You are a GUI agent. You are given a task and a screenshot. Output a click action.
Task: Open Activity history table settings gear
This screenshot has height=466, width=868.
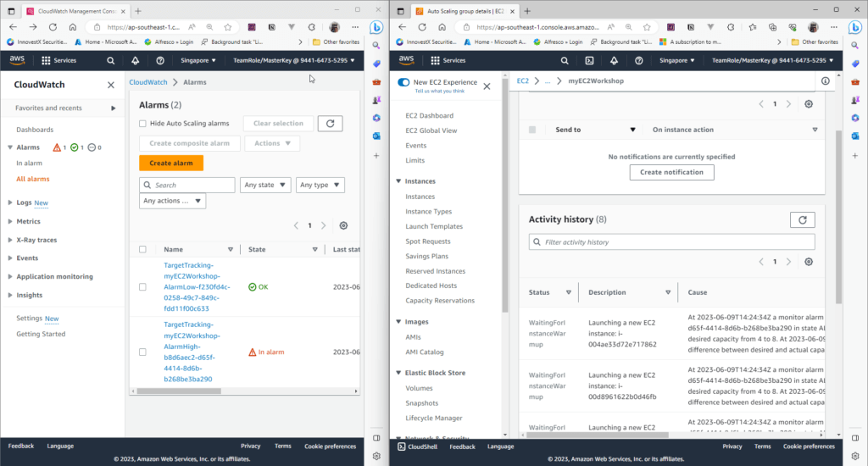pos(809,262)
